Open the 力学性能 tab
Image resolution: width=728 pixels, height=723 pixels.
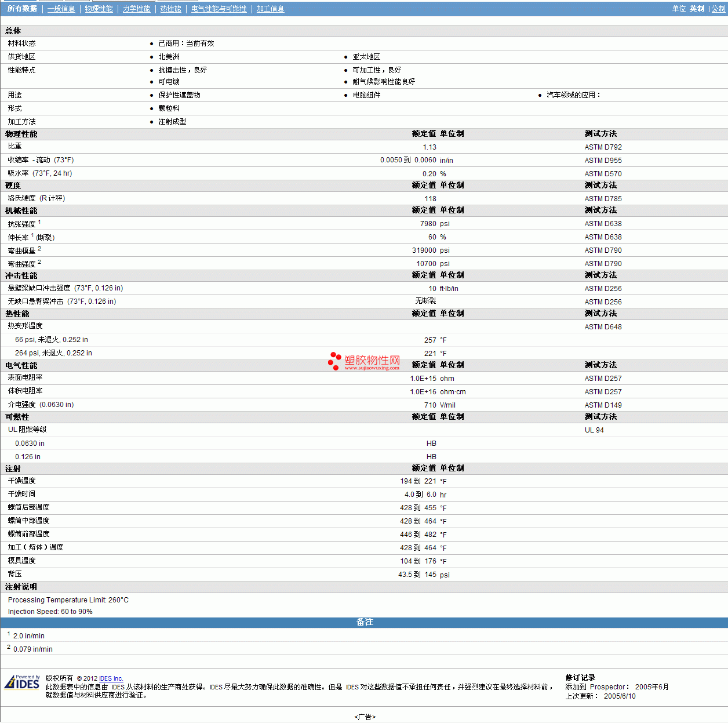pyautogui.click(x=136, y=9)
